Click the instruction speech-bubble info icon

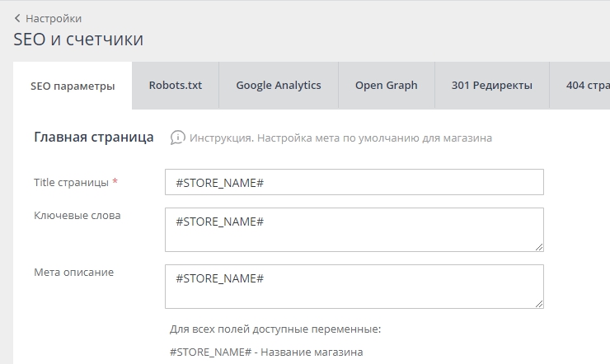point(177,138)
